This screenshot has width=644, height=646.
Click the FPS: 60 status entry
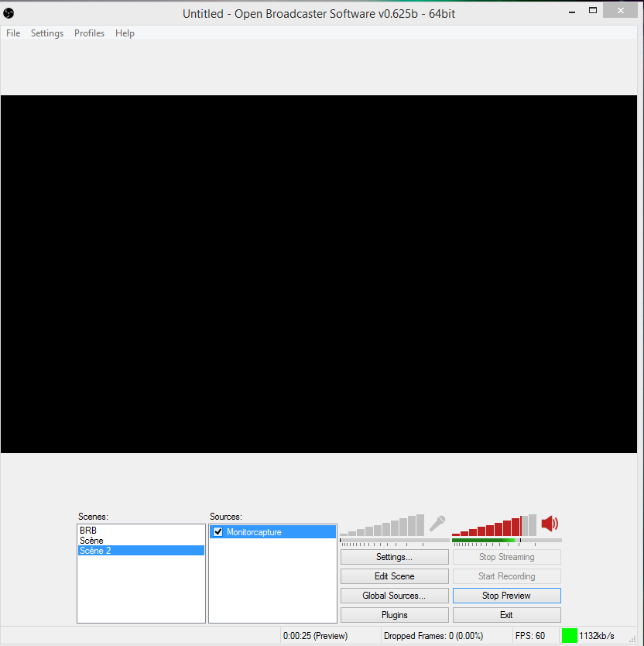pyautogui.click(x=530, y=636)
